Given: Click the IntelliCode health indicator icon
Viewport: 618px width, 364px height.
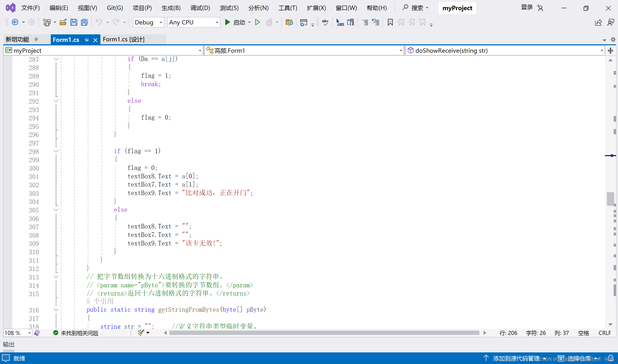Looking at the screenshot, I should [37, 333].
